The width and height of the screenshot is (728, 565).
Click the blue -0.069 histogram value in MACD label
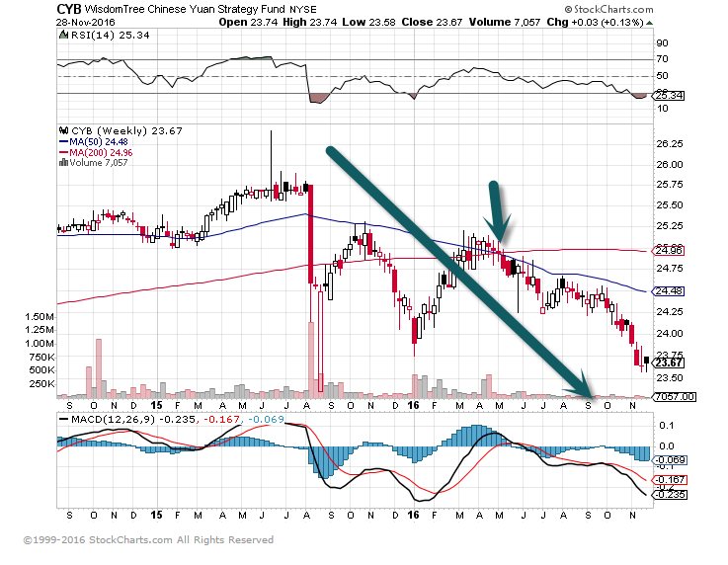[x=266, y=419]
